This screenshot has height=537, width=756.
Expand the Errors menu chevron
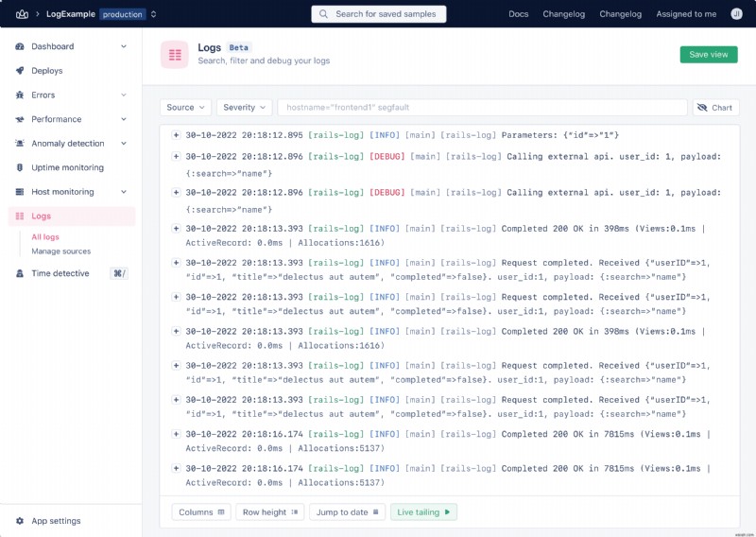(124, 95)
